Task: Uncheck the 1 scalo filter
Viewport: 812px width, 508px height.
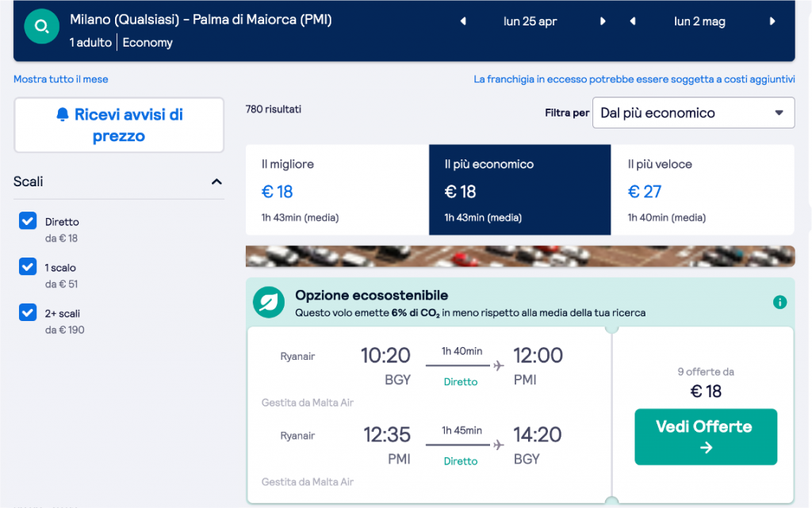Action: point(28,267)
